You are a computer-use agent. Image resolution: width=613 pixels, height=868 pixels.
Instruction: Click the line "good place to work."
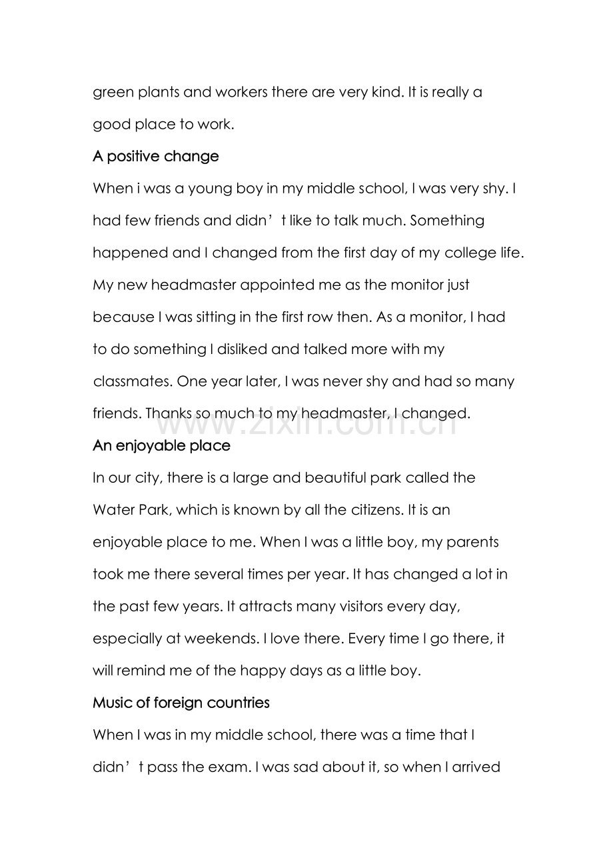pyautogui.click(x=163, y=124)
